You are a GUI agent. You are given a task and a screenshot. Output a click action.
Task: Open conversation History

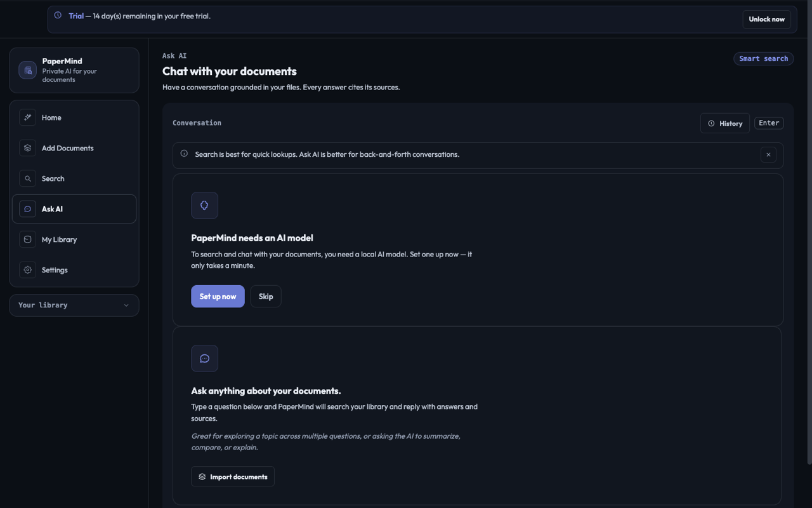click(725, 123)
